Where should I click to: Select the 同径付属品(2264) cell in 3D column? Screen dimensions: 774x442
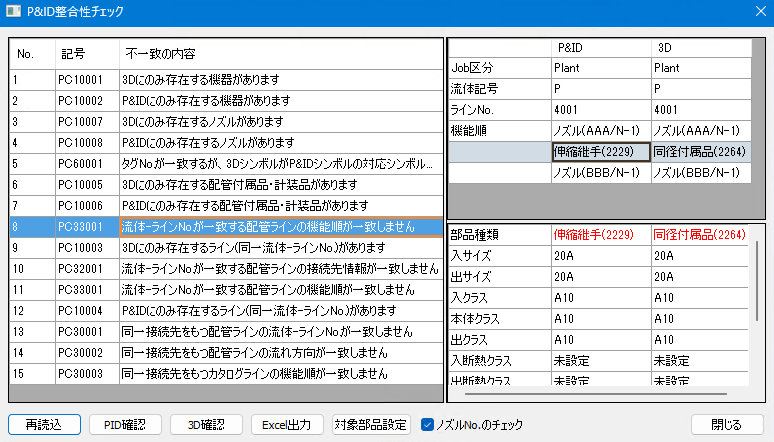click(x=700, y=152)
